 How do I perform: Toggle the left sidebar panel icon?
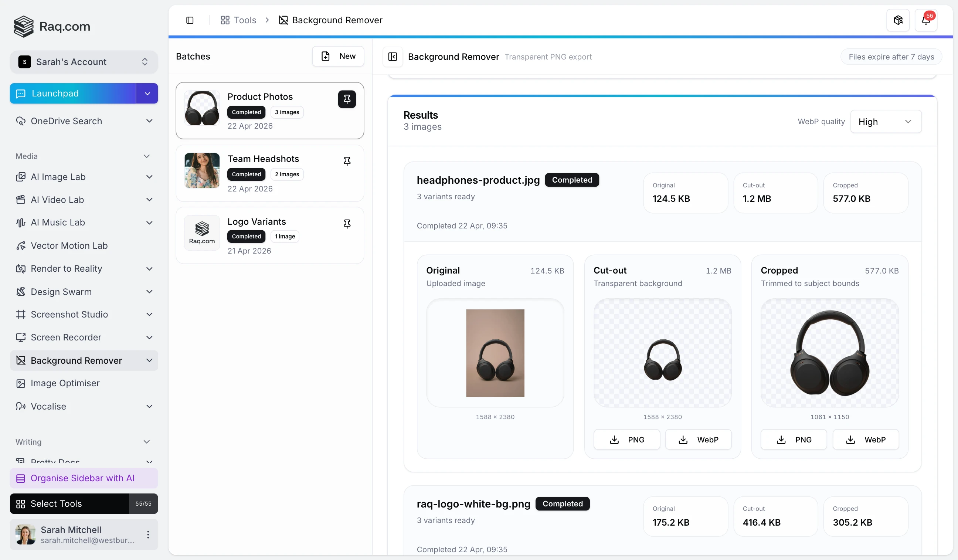pyautogui.click(x=190, y=20)
